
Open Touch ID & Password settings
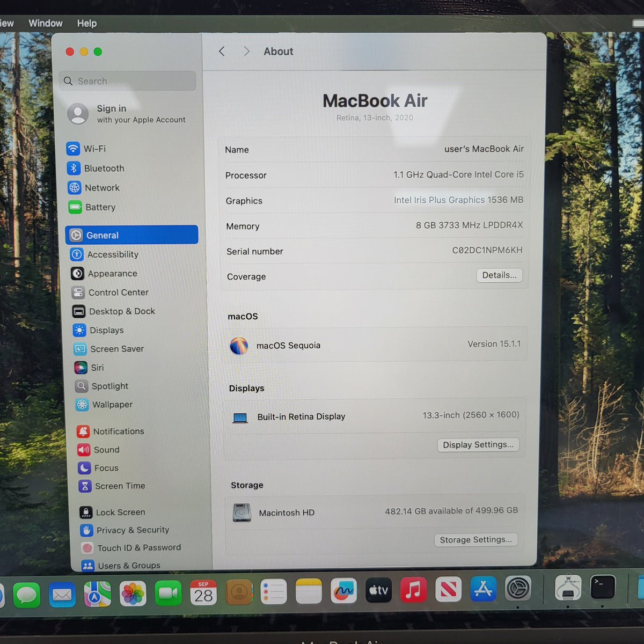131,548
